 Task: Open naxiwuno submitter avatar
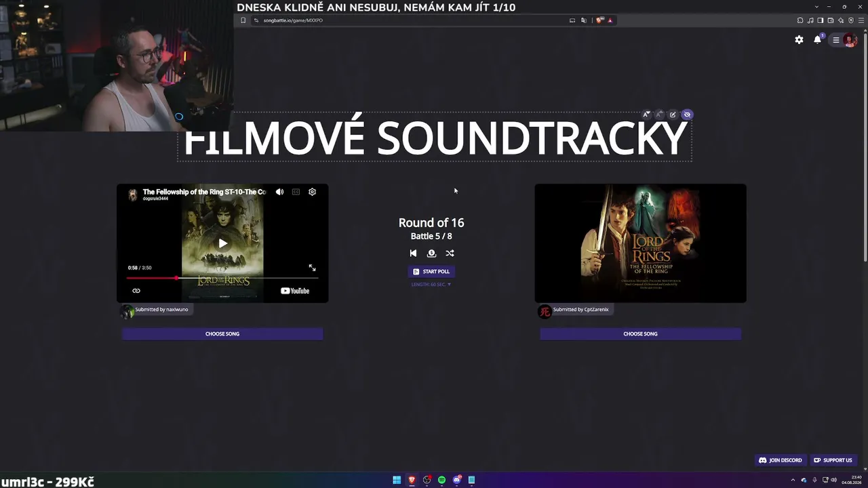click(x=127, y=312)
